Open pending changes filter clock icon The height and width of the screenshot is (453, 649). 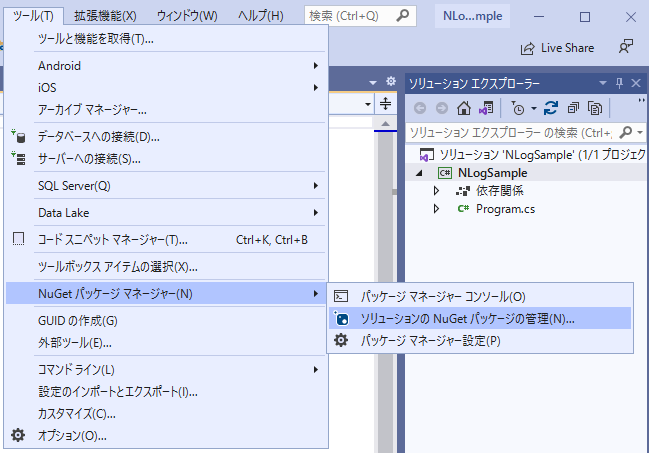pos(517,108)
